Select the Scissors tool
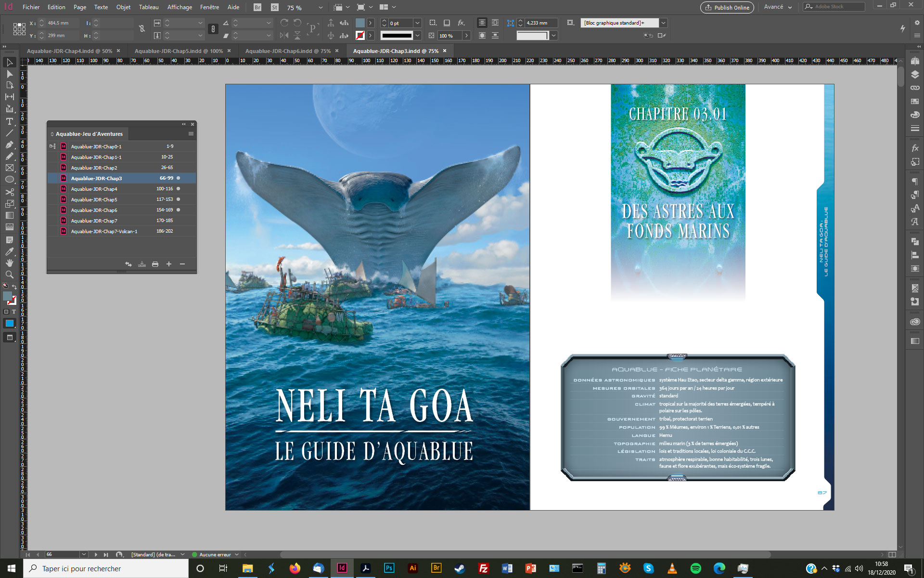The image size is (924, 578). (9, 192)
